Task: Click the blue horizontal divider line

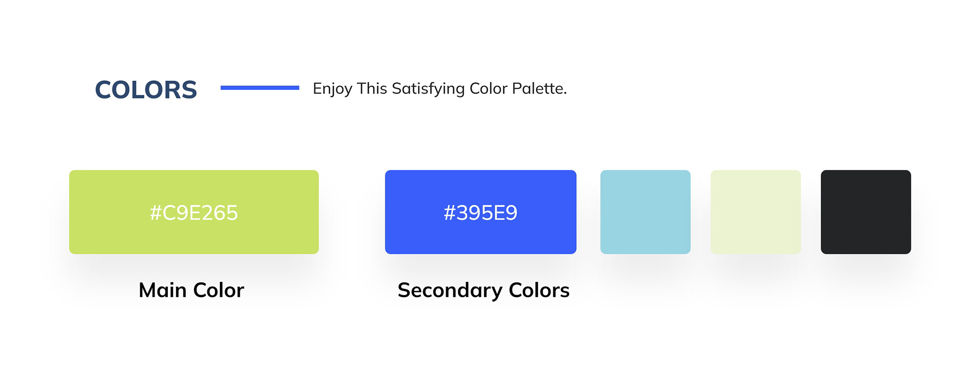Action: click(x=260, y=88)
